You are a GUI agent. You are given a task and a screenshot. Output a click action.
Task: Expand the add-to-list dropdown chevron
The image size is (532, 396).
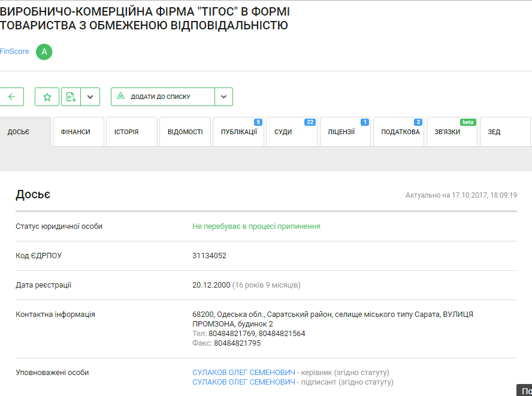click(x=223, y=96)
